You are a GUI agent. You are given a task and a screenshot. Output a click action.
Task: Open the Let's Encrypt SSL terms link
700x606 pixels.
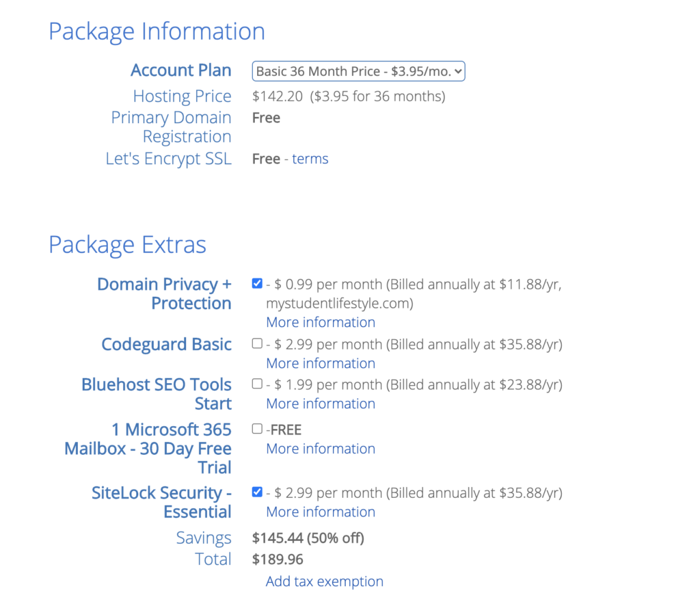point(310,159)
